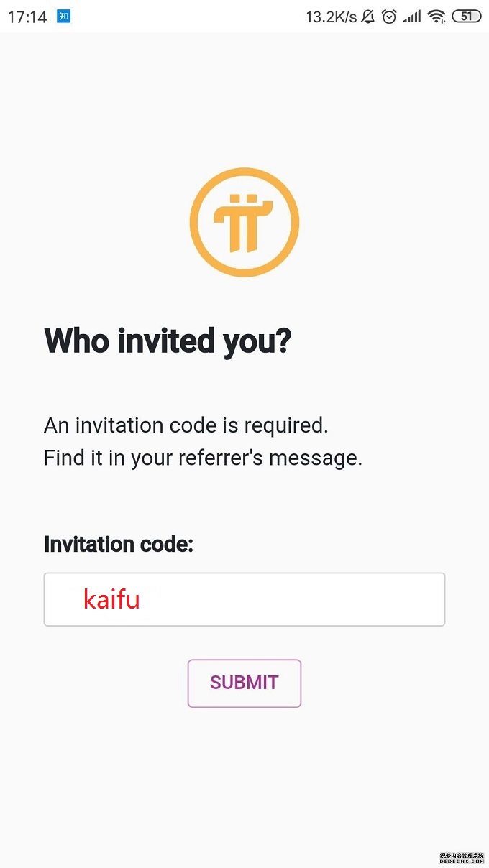Tap the alarm clock status icon
This screenshot has height=868, width=489.
point(389,17)
